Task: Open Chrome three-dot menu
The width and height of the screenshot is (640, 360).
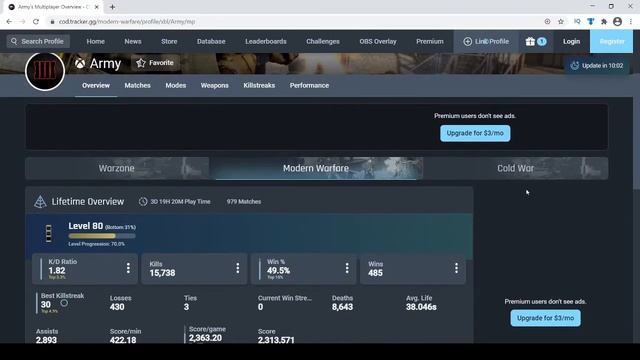Action: click(631, 22)
